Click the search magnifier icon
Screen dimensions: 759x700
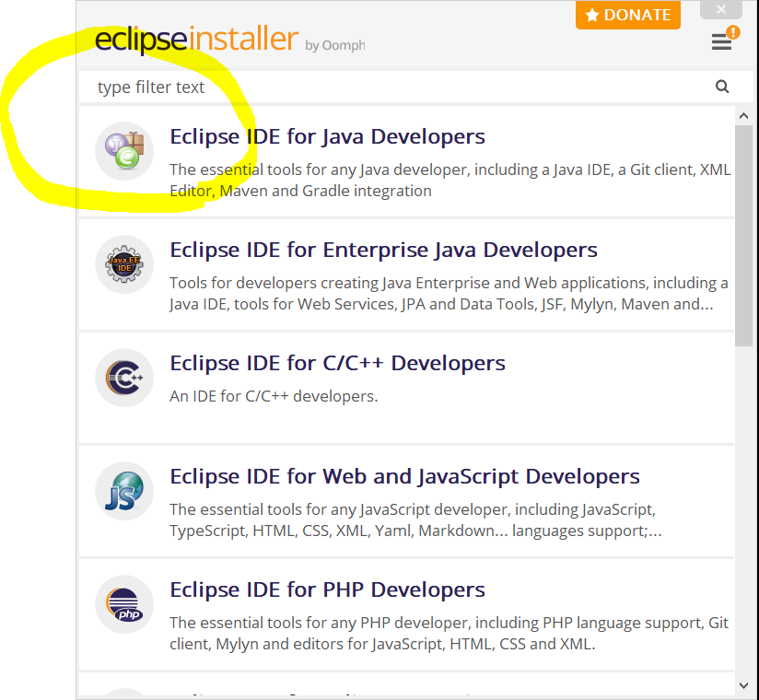(722, 87)
